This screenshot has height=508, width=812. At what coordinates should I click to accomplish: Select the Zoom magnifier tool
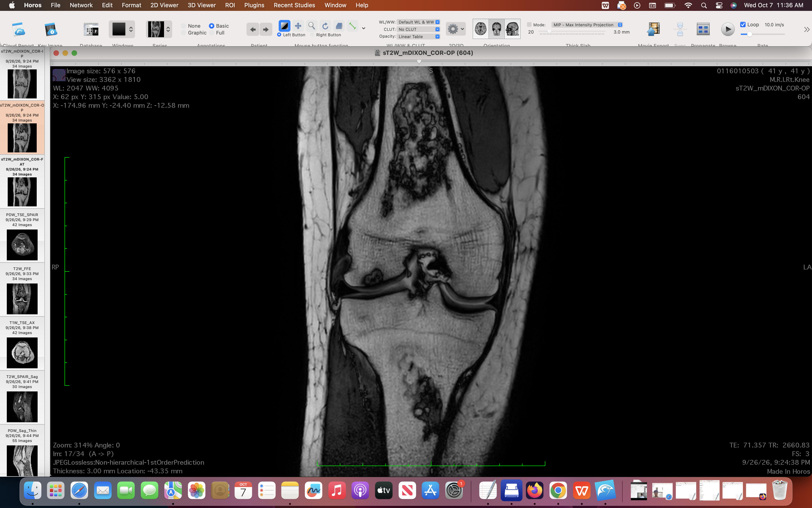312,26
